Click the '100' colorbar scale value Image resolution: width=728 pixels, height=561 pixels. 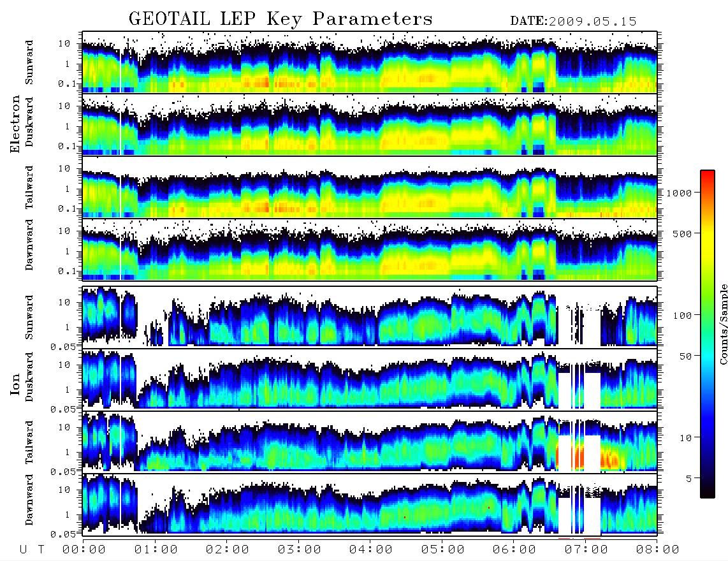point(682,316)
